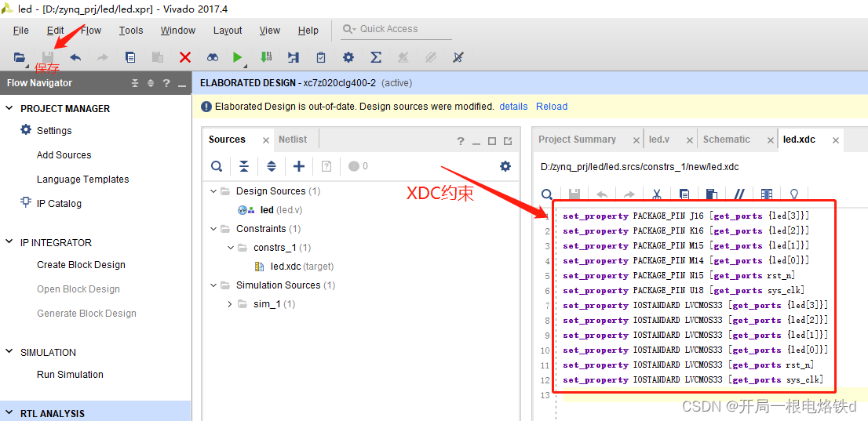Screen dimensions: 868x421
Task: Click the editor toolbar Paste icon
Action: (712, 194)
